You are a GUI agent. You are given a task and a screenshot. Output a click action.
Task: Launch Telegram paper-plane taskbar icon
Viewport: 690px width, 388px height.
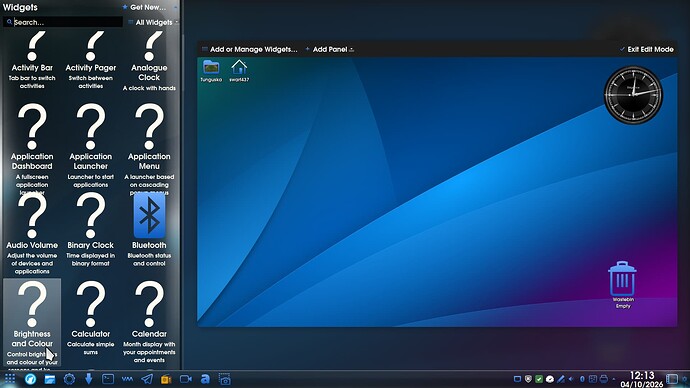[147, 379]
